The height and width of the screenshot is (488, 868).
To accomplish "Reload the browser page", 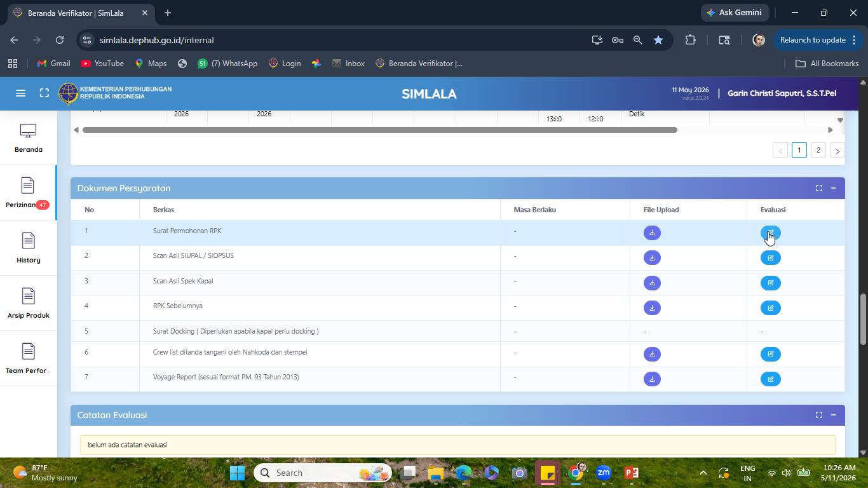I will click(60, 40).
